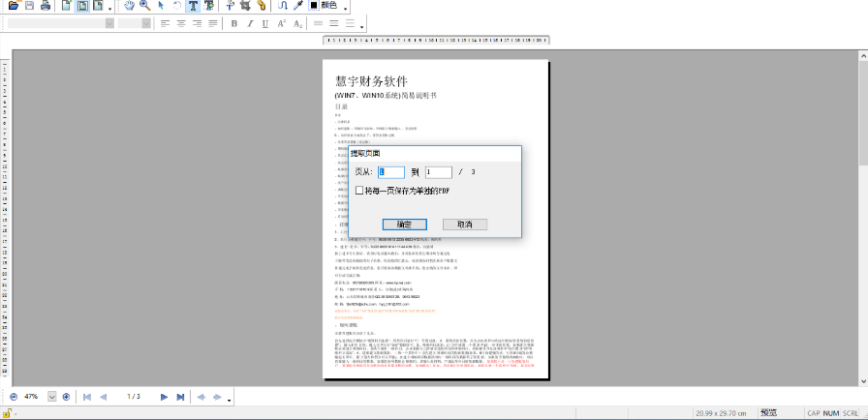Justify text alignment
868x420 pixels.
pos(212,23)
